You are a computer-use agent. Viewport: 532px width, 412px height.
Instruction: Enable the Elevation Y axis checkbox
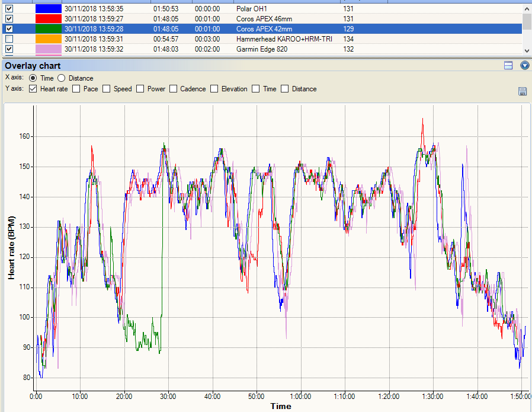click(214, 89)
